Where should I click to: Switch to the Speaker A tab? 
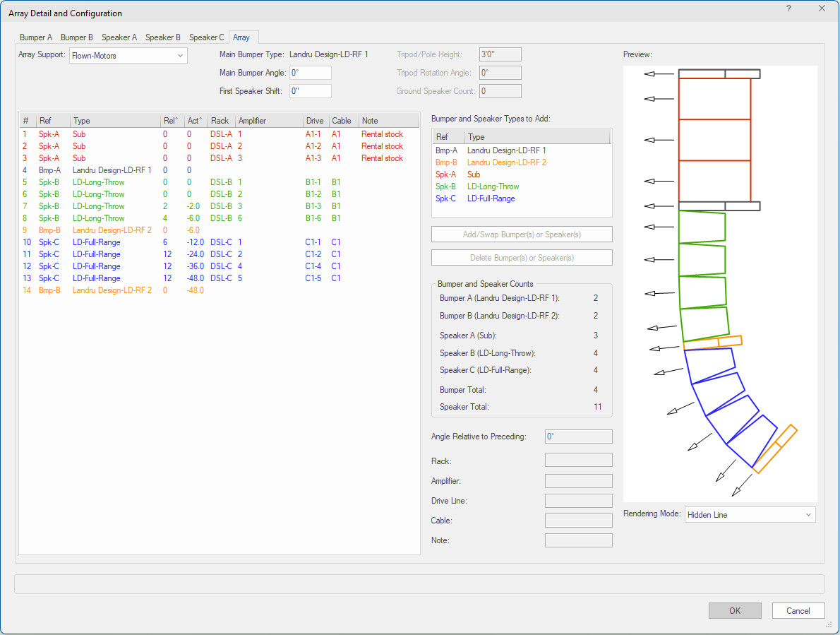119,37
